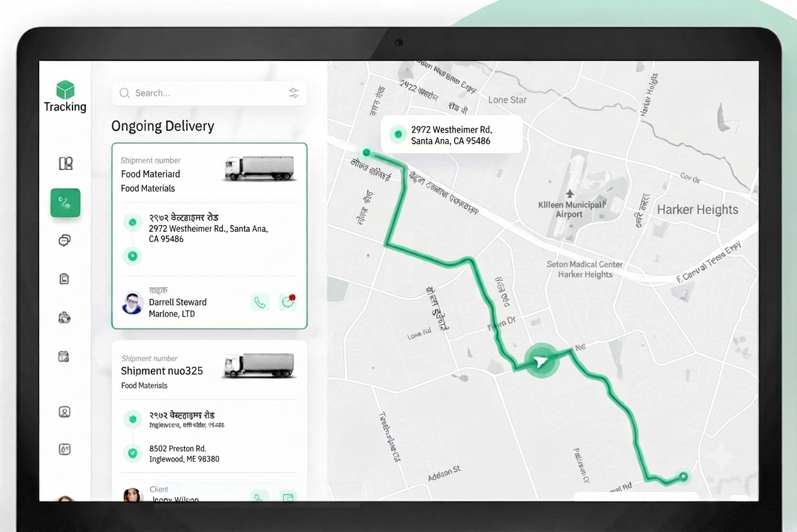The height and width of the screenshot is (532, 797).
Task: Click Shipment number label on first card
Action: click(151, 161)
